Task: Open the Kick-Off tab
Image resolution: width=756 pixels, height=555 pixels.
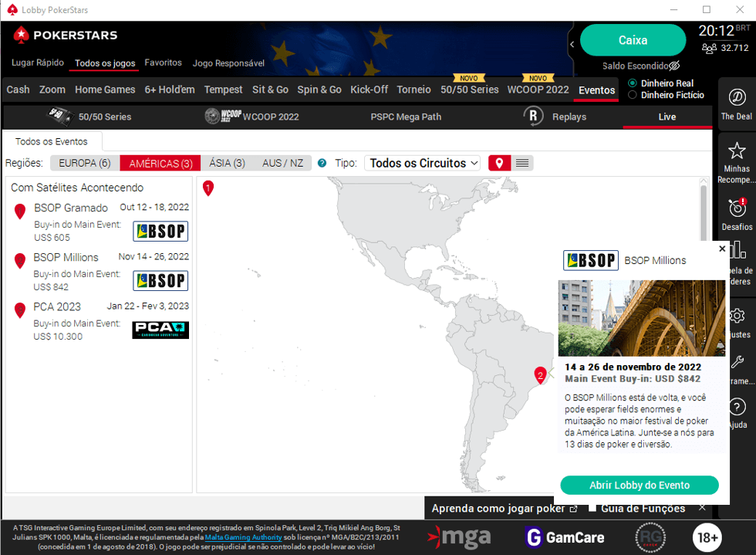Action: [369, 90]
